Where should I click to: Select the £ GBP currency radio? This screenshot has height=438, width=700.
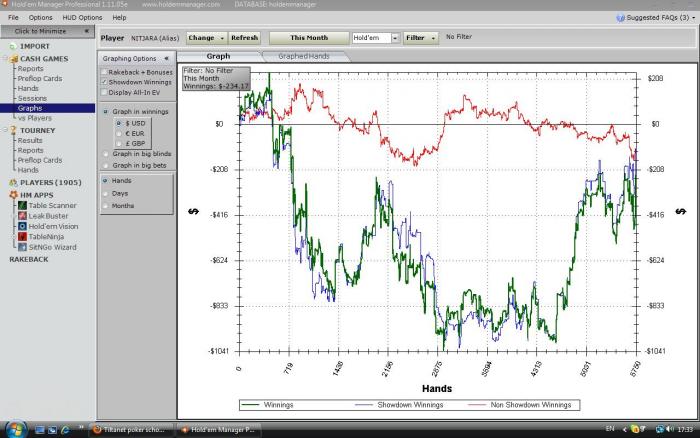pos(119,143)
